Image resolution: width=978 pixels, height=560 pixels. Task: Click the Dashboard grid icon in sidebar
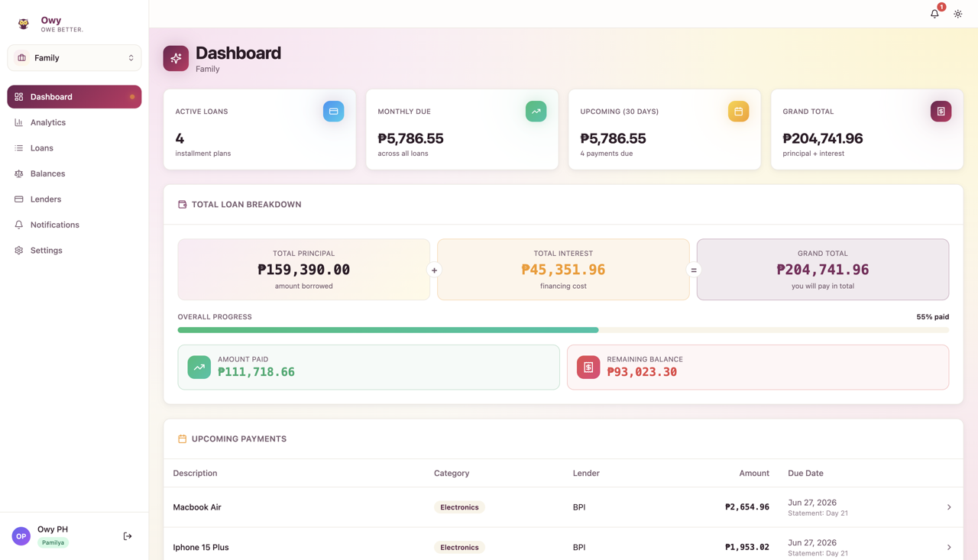pos(19,97)
